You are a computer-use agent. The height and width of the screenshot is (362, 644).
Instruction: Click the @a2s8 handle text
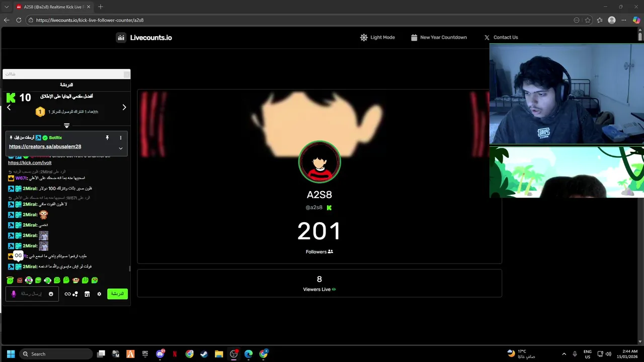(x=314, y=207)
